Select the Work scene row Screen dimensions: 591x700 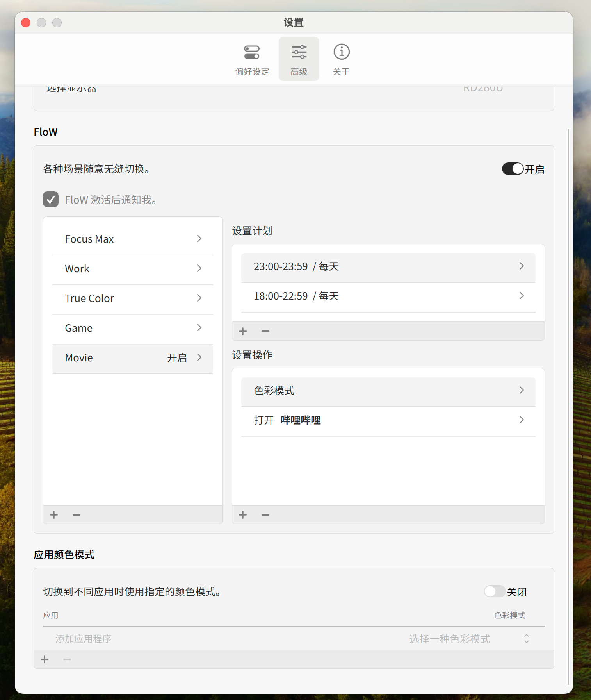(133, 269)
